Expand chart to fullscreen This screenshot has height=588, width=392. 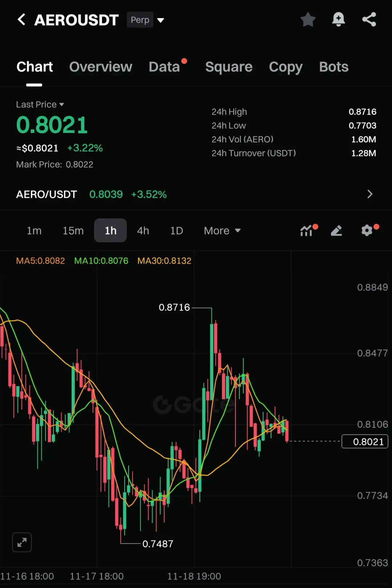click(22, 543)
